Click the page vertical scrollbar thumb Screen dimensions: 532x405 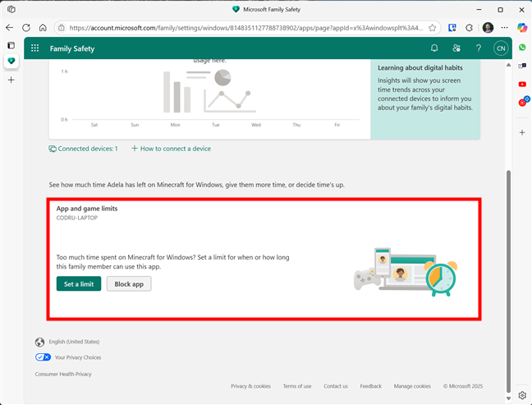coord(508,281)
